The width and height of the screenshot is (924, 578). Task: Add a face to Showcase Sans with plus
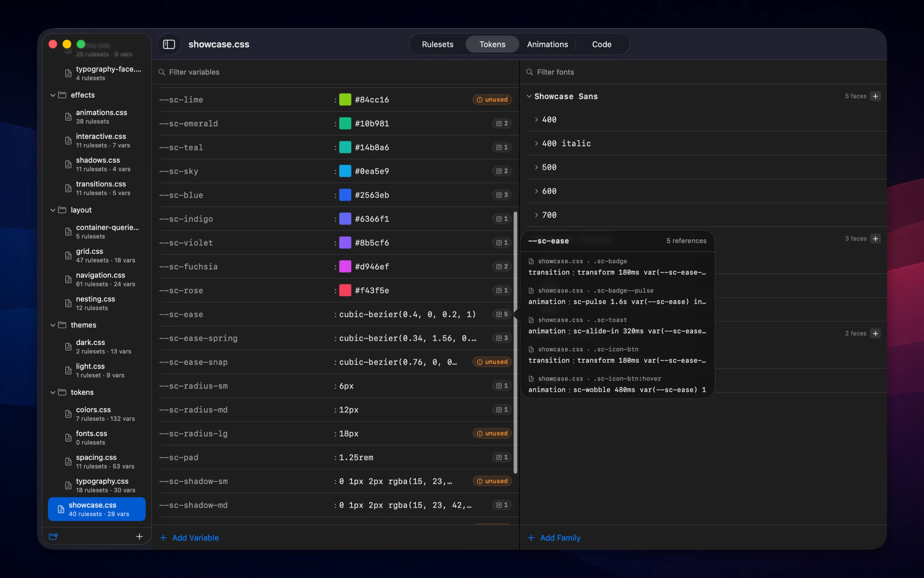coord(876,96)
